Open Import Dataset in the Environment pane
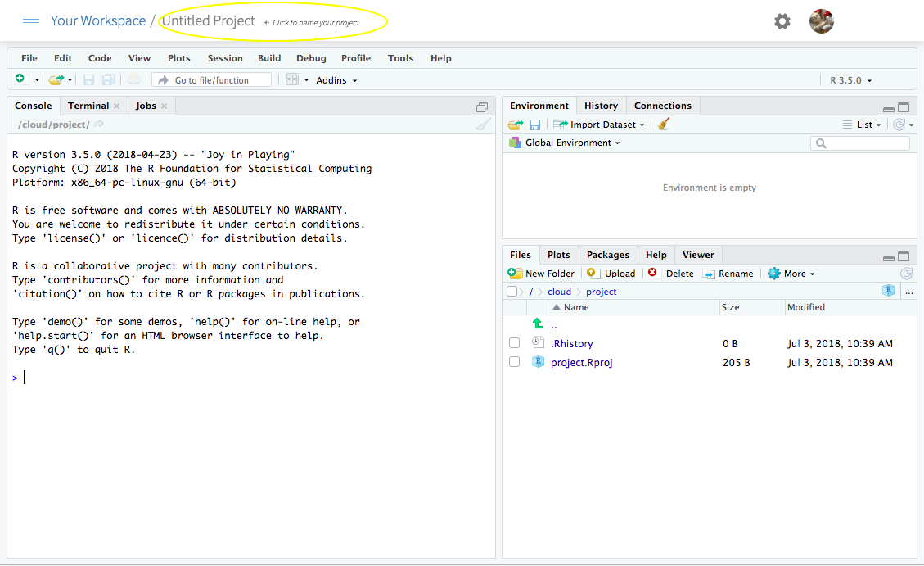This screenshot has width=924, height=566. point(601,124)
